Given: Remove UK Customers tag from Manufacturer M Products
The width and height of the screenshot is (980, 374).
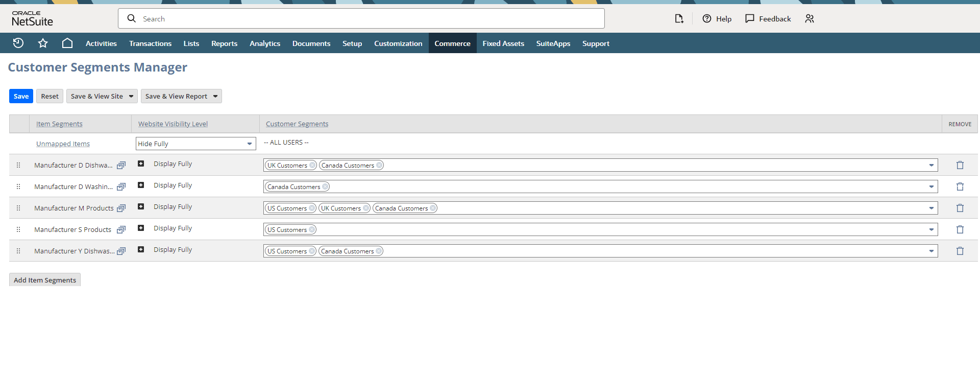Looking at the screenshot, I should coord(365,208).
